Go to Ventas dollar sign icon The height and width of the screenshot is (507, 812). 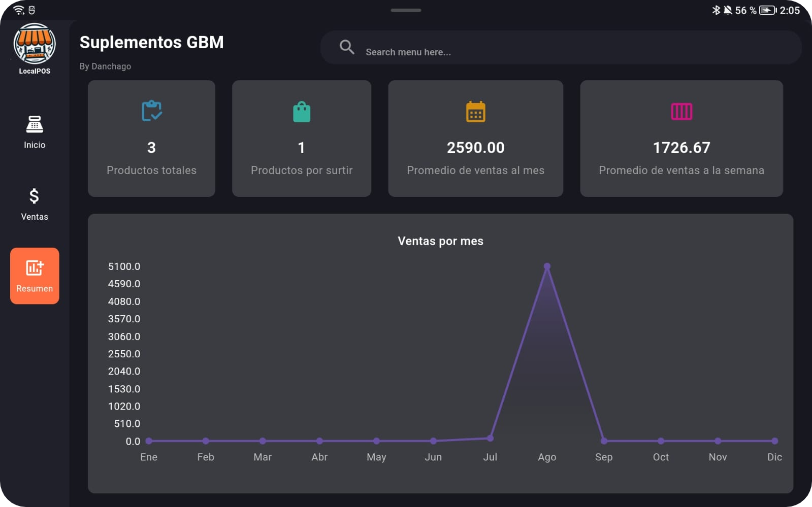point(34,196)
